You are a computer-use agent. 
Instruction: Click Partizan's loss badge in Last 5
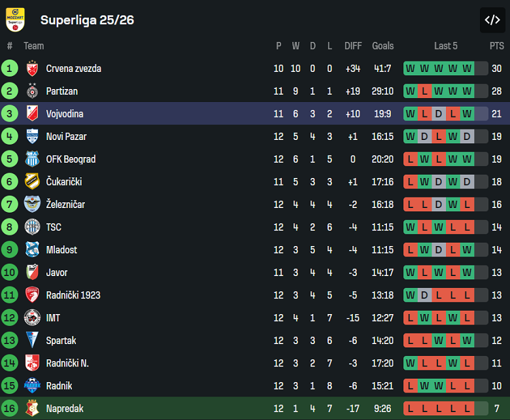[x=424, y=91]
